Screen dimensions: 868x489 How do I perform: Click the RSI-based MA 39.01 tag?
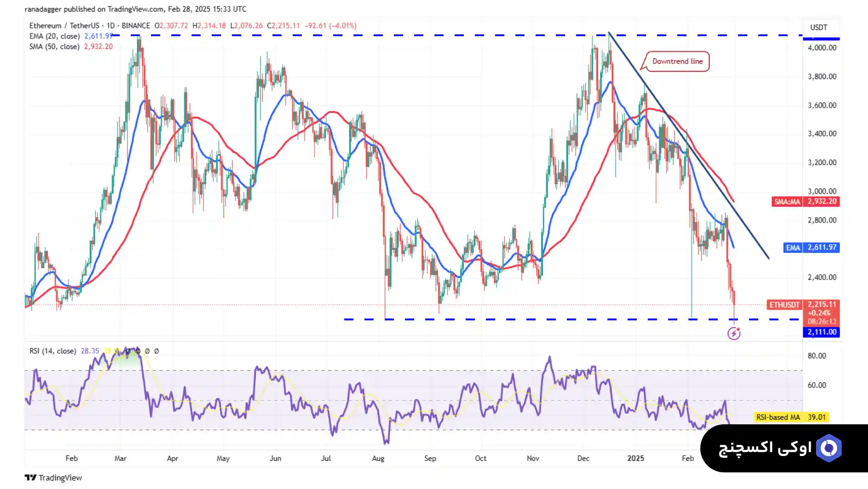791,417
